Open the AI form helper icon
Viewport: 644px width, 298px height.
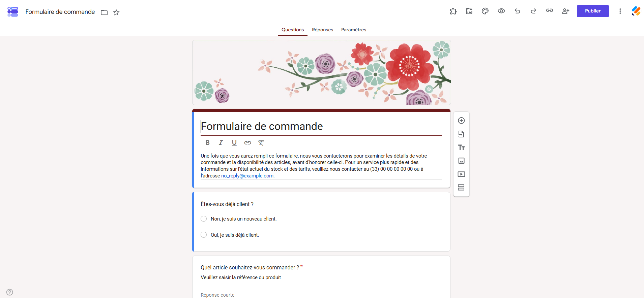pyautogui.click(x=469, y=11)
